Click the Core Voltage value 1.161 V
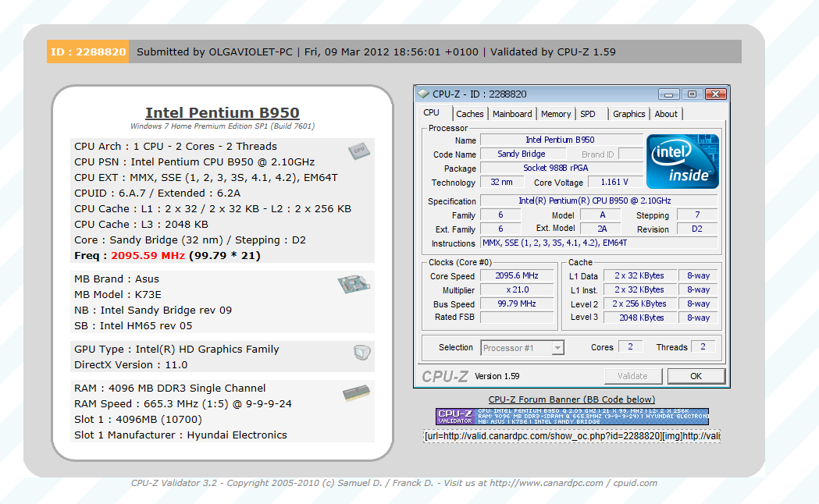 pyautogui.click(x=615, y=182)
